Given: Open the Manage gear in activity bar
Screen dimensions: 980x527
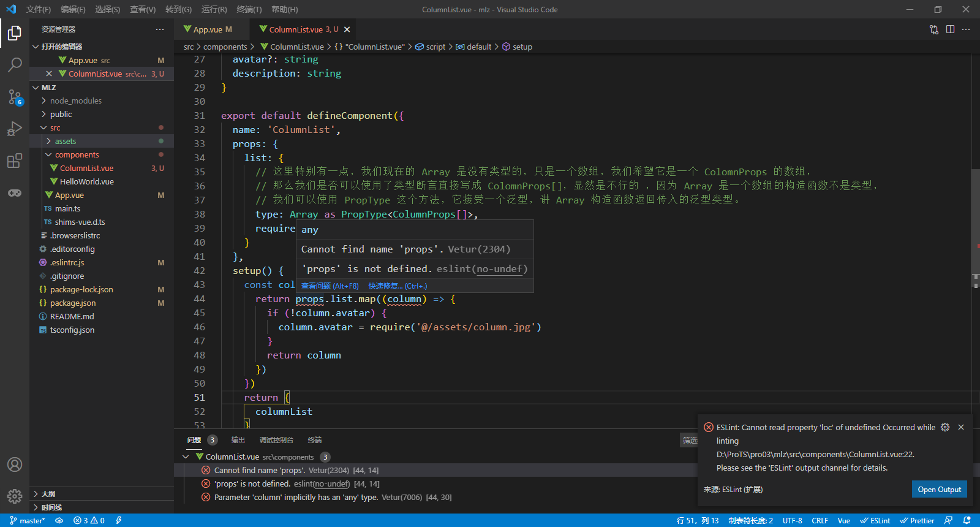Looking at the screenshot, I should click(15, 496).
